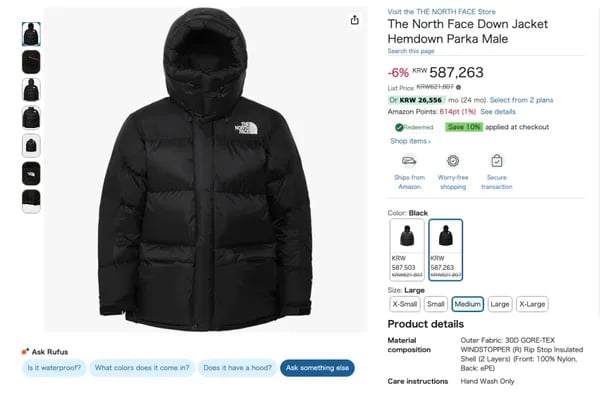Expand Shop items link with chevron
600x395 pixels.
point(411,141)
